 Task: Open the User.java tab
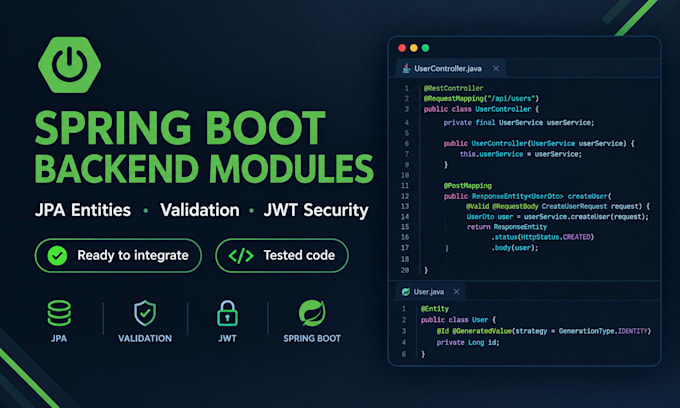(431, 291)
